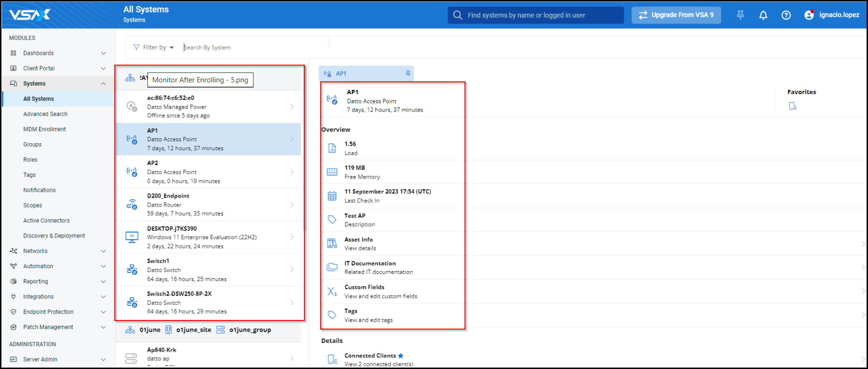Image resolution: width=868 pixels, height=369 pixels.
Task: Select the AP1 system in list
Action: click(x=208, y=139)
